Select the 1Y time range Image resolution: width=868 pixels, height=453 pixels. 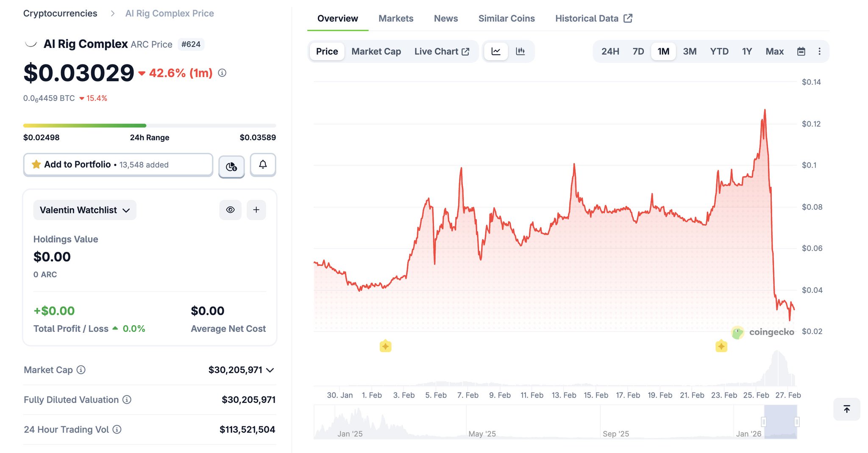[746, 51]
